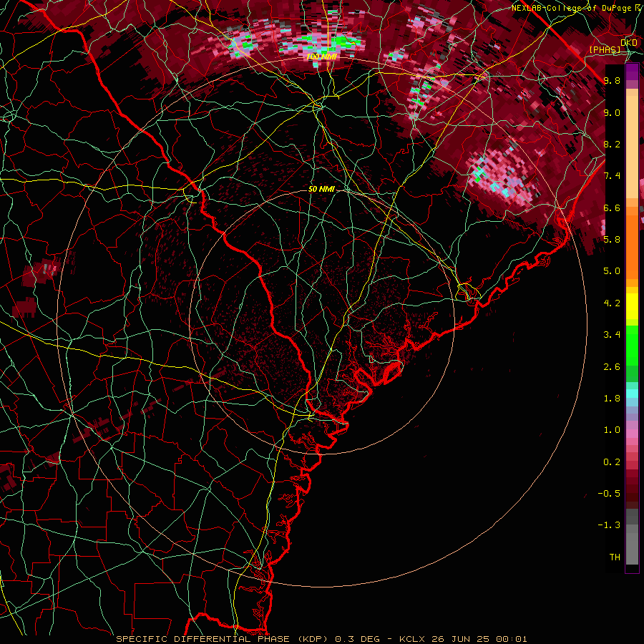Click the cyan band beside the 1.8 value
The image size is (644, 644).
tap(632, 394)
